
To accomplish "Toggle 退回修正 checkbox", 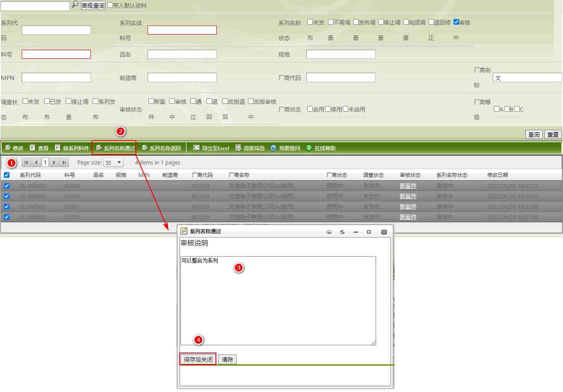I will click(x=431, y=22).
